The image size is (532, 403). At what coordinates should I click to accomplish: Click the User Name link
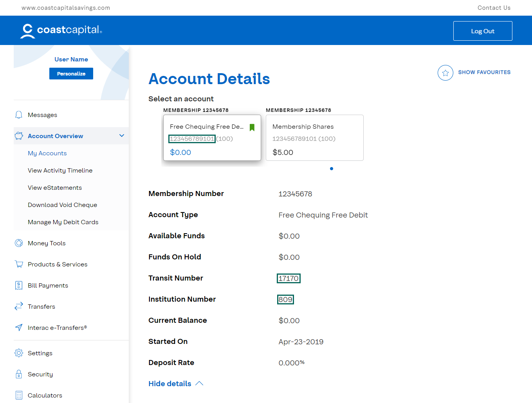(71, 59)
